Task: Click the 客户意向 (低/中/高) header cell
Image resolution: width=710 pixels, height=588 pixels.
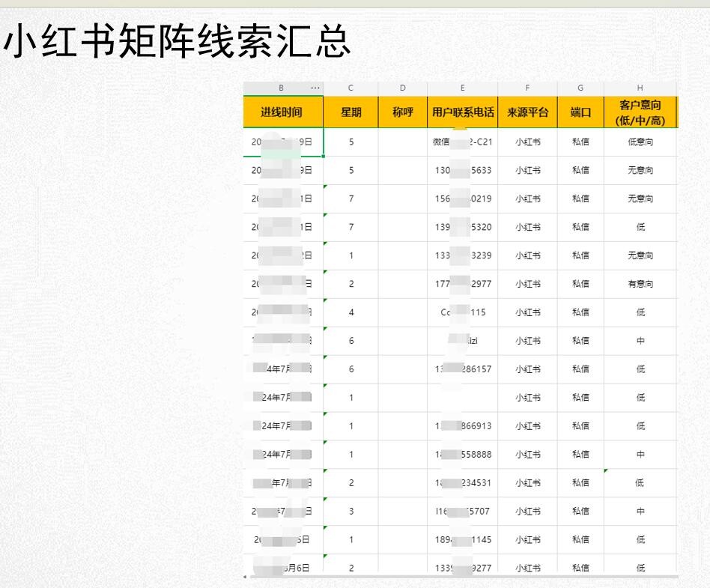Action: (x=640, y=112)
